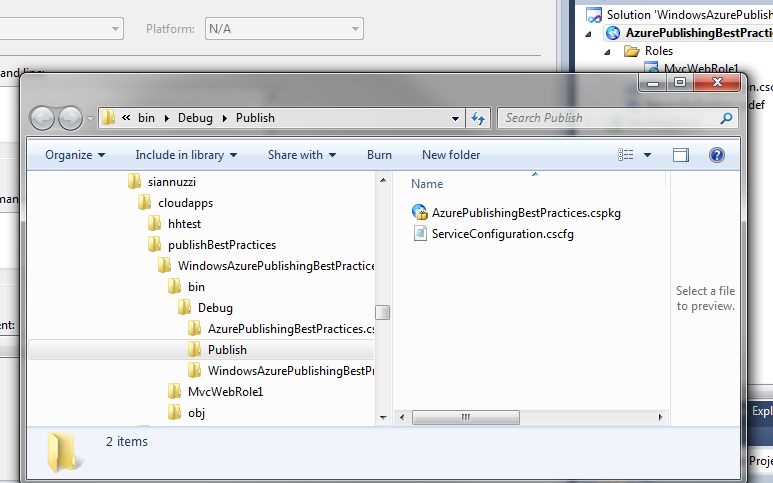The image size is (773, 483).
Task: Click the Burn toolbar command
Action: tap(379, 155)
